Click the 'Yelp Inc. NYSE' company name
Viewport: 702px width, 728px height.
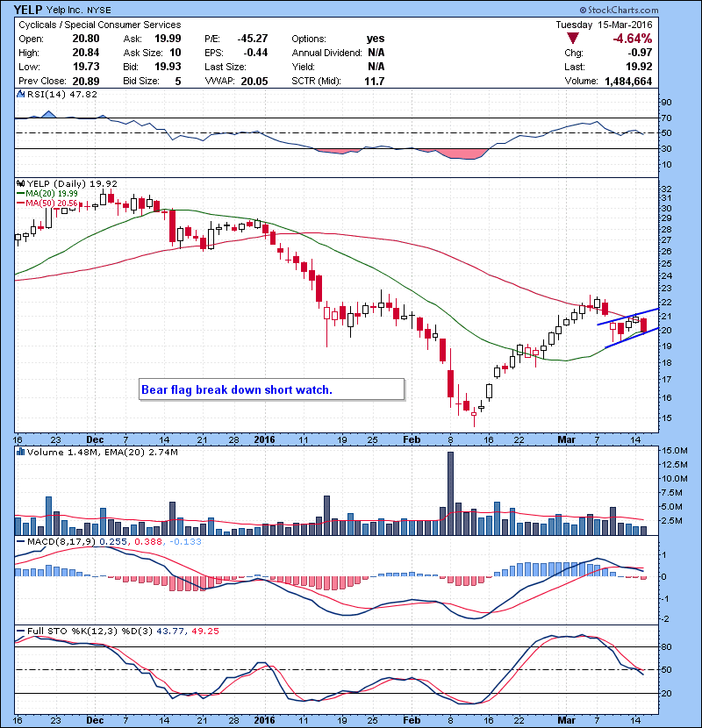tap(79, 11)
